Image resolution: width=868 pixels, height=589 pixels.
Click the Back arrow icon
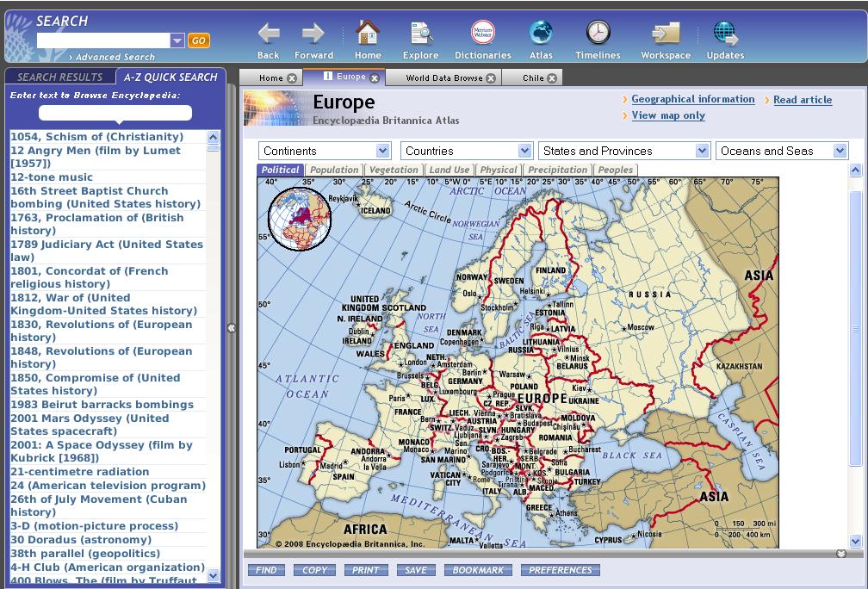pyautogui.click(x=269, y=34)
